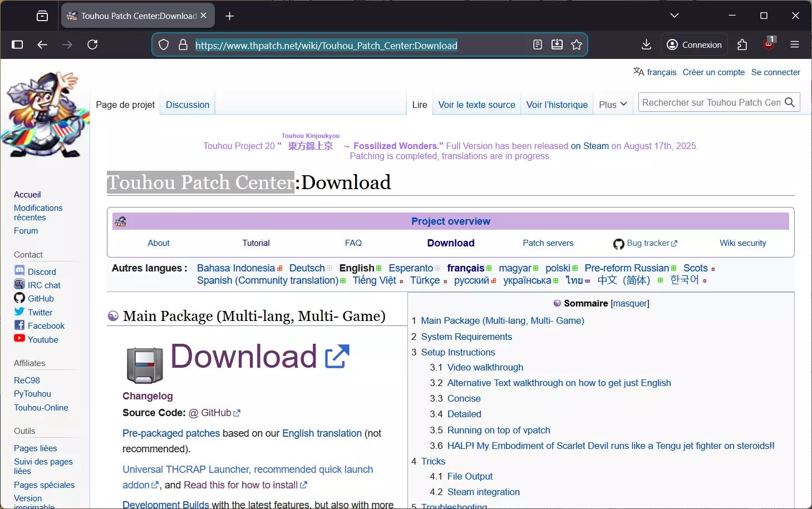Click in the Touhou Patch Center search field
The height and width of the screenshot is (509, 812).
[x=710, y=102]
